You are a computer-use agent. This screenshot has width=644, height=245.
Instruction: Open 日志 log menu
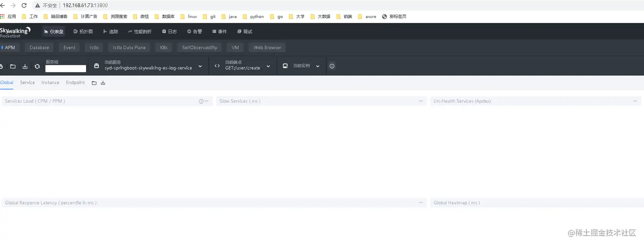pyautogui.click(x=170, y=32)
